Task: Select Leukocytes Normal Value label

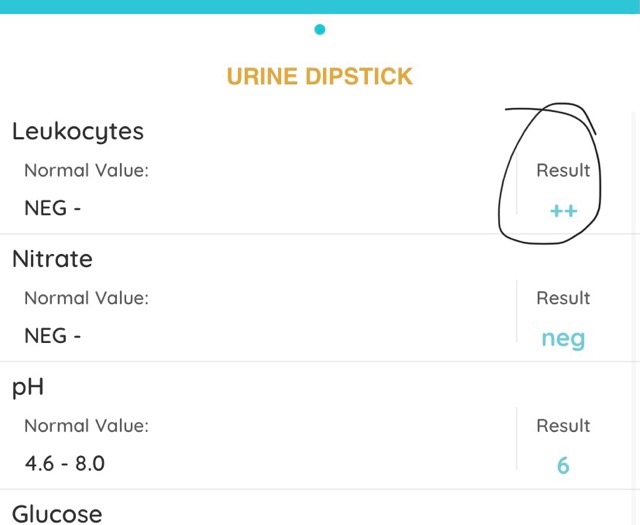Action: click(87, 170)
